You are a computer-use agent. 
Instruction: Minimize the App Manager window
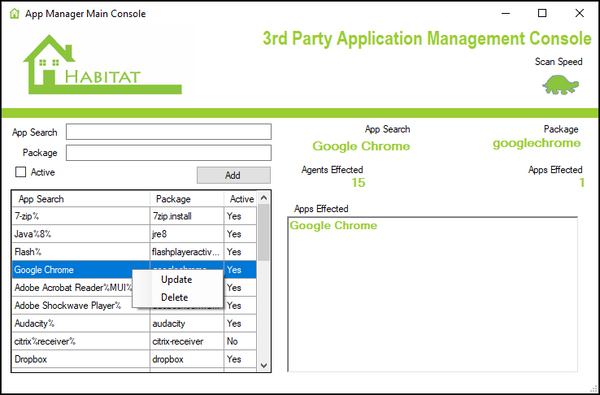click(x=505, y=14)
